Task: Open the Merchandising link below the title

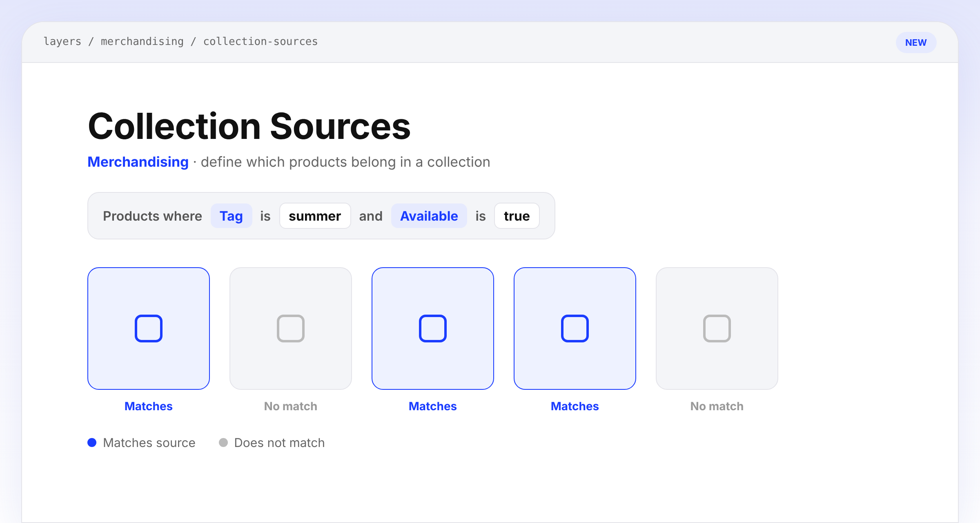Action: tap(138, 162)
